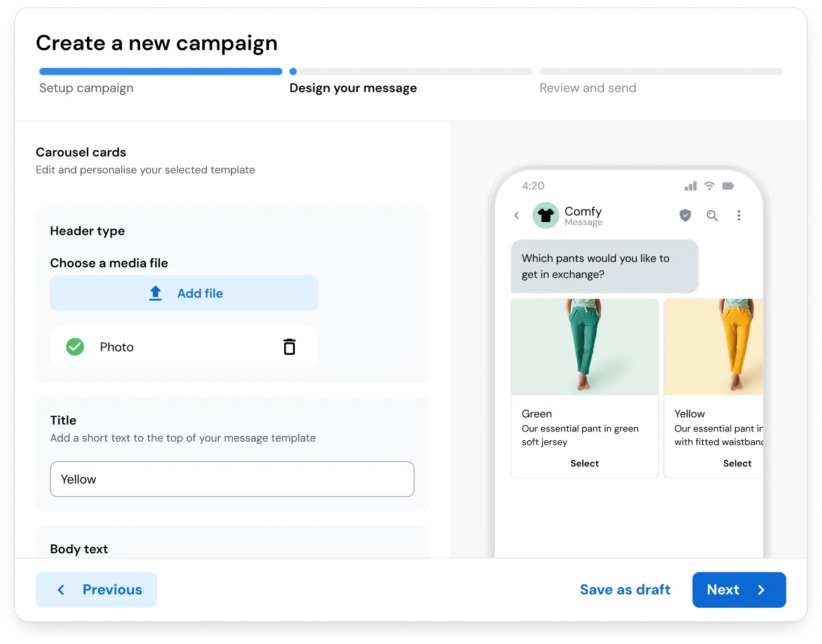Open the Review and send step

point(587,88)
